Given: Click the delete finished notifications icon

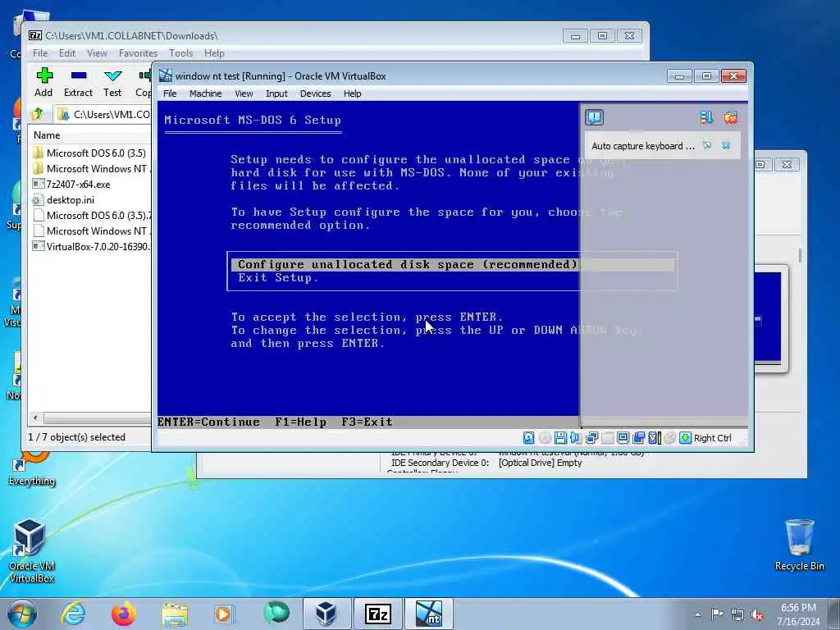Looking at the screenshot, I should (730, 117).
